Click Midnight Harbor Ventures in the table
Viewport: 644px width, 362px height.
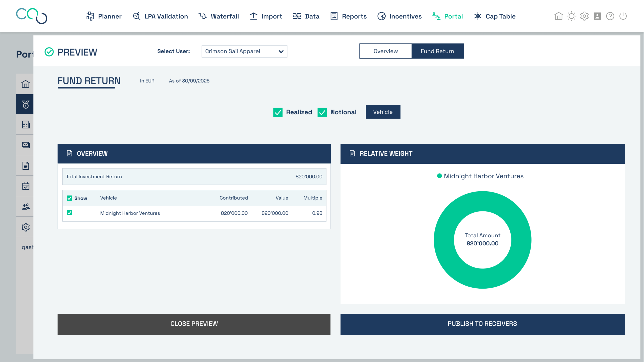coord(130,213)
